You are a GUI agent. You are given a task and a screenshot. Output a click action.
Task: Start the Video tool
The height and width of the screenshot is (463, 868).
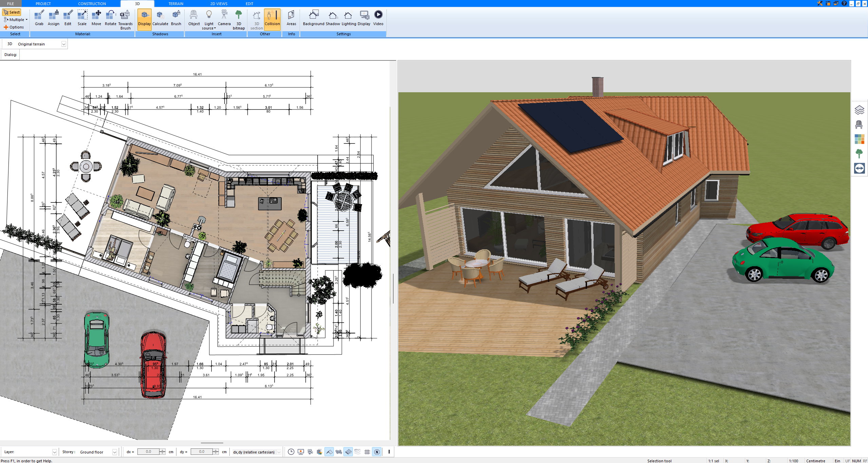point(378,18)
